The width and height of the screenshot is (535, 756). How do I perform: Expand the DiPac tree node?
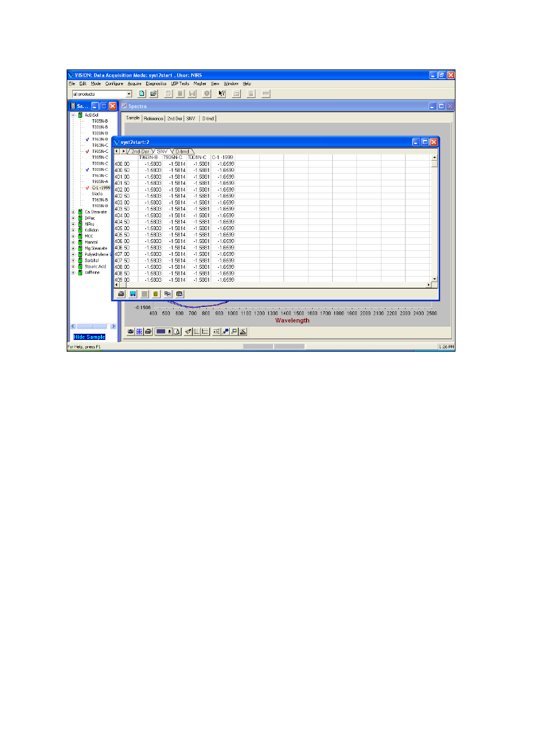click(73, 218)
